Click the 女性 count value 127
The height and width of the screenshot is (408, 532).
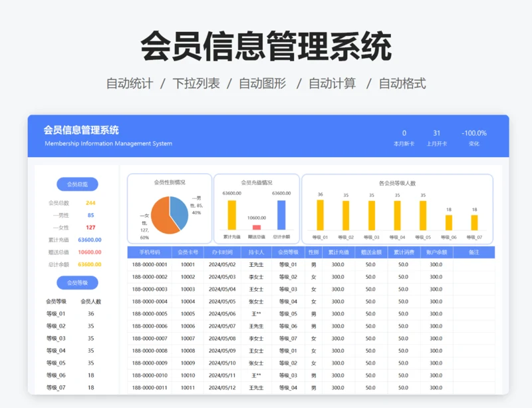(90, 227)
